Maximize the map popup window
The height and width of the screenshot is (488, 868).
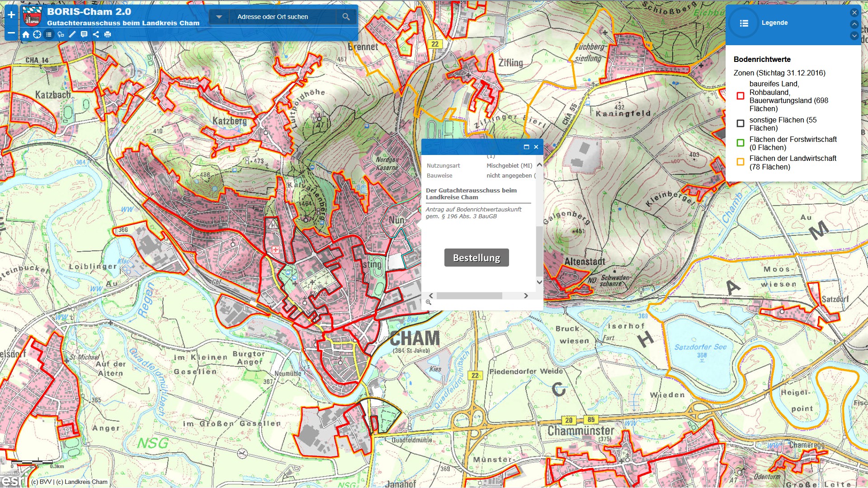point(526,147)
